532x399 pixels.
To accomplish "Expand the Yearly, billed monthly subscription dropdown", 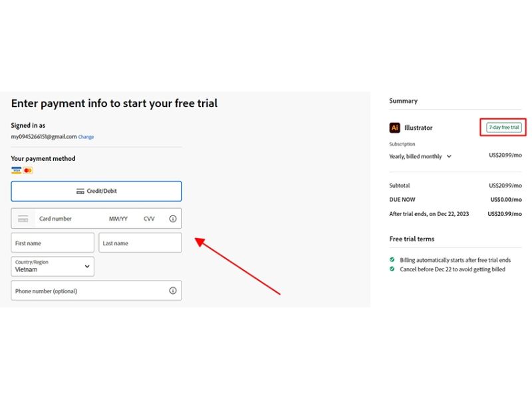I will pos(420,157).
